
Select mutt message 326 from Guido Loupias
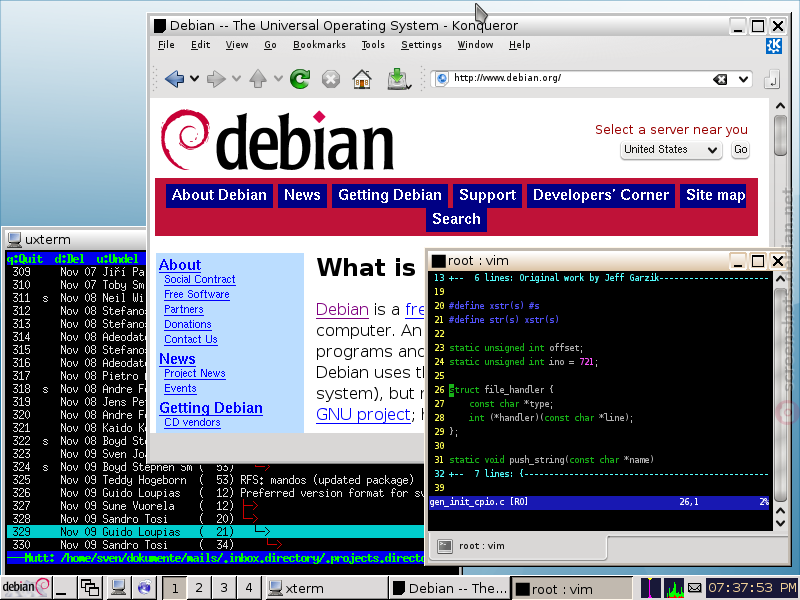216,493
